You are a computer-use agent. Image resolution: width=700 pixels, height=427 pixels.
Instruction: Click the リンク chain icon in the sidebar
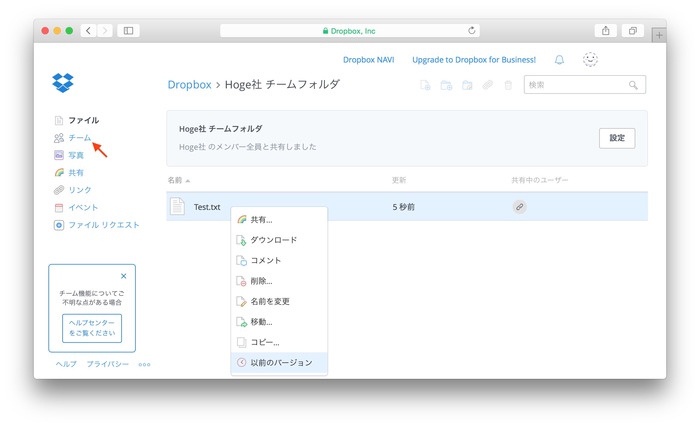point(59,190)
